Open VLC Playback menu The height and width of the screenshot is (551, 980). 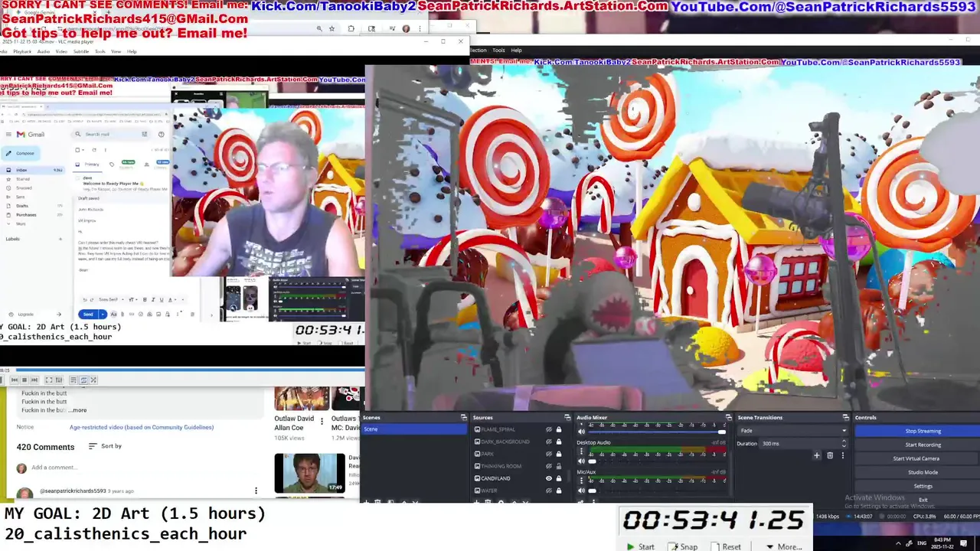[x=22, y=51]
